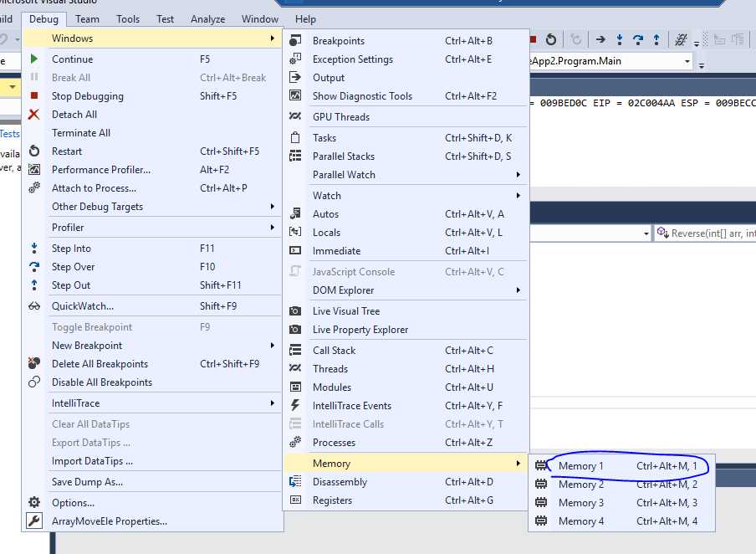Click the Stop Debugging red square icon

click(x=33, y=95)
